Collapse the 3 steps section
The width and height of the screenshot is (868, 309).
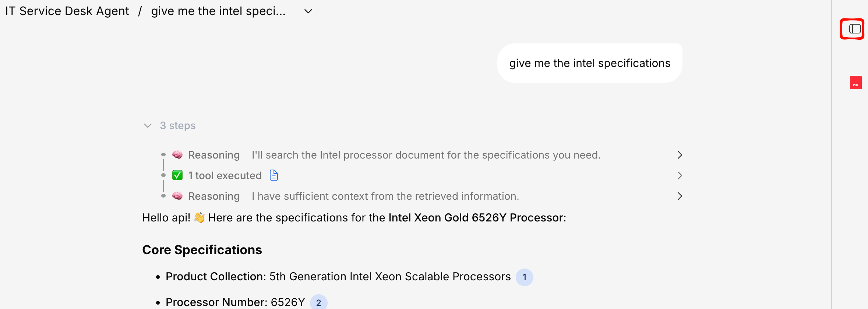click(148, 126)
